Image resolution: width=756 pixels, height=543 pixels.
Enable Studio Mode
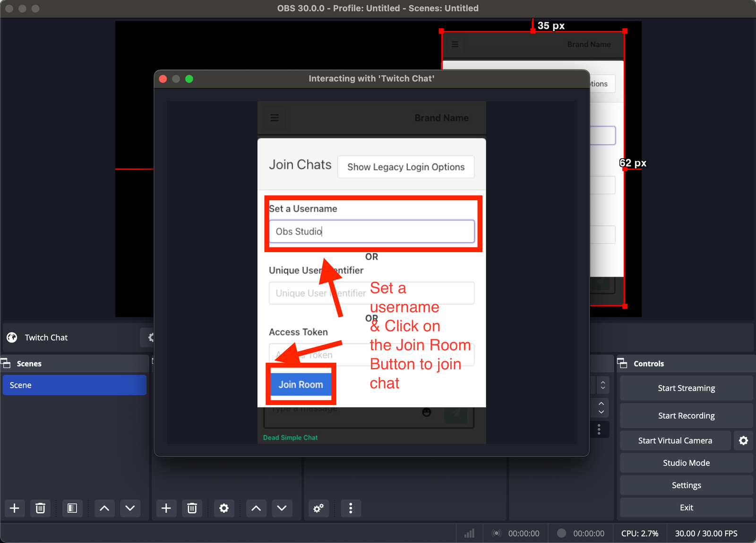click(x=686, y=463)
